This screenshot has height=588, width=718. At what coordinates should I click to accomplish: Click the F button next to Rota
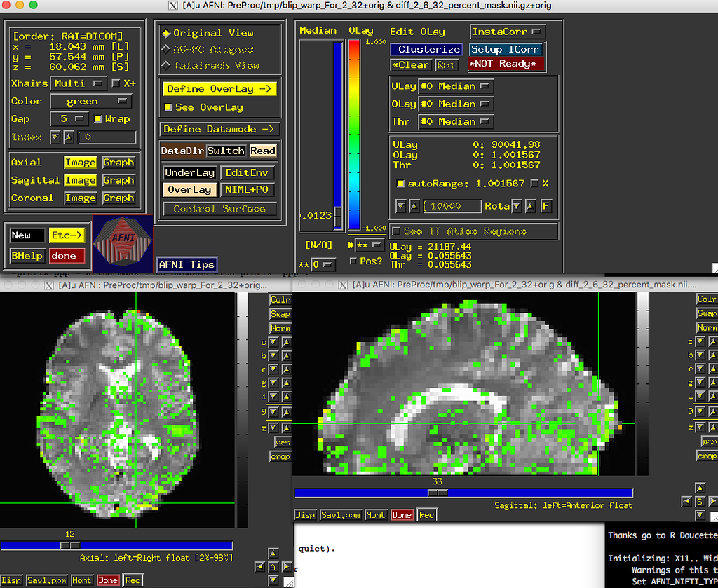[546, 206]
